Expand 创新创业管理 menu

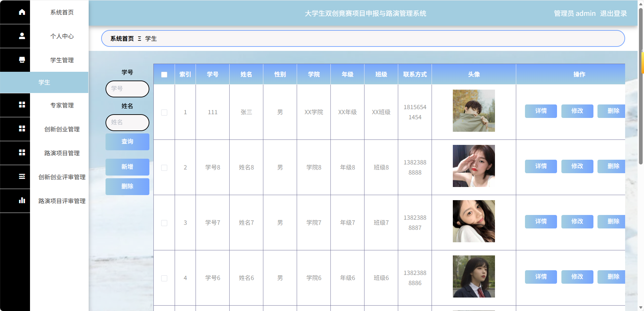point(62,129)
